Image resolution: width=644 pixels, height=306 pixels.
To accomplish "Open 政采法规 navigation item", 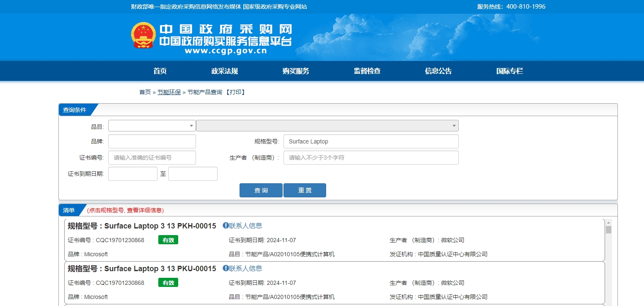I will [x=225, y=71].
